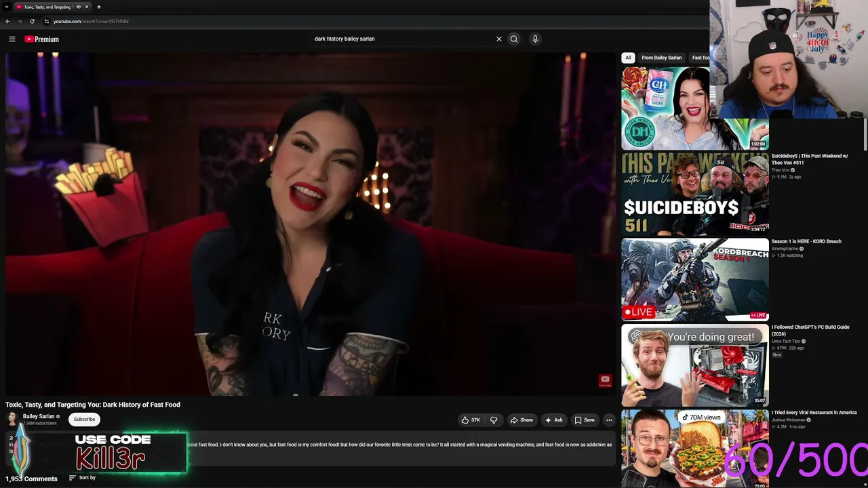Open the $uicideboy$ Theo Von thumbnail

pos(695,194)
